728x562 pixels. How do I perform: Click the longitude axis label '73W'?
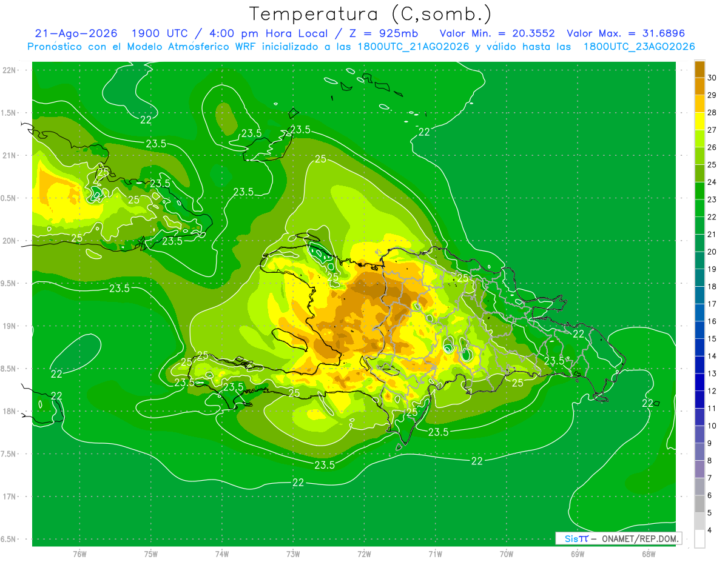pos(293,554)
